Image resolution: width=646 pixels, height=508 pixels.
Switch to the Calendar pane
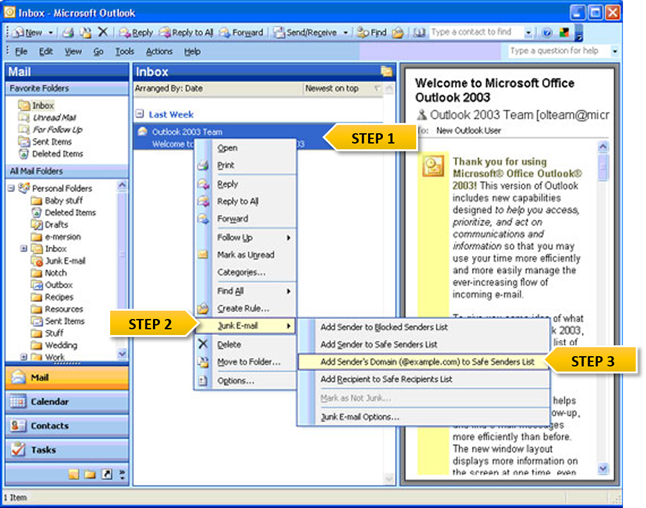(67, 402)
